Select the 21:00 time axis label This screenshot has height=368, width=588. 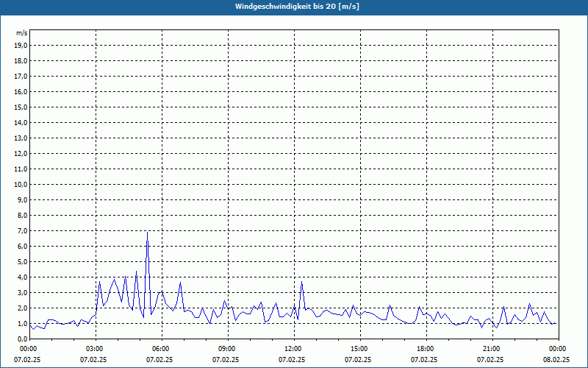[491, 348]
